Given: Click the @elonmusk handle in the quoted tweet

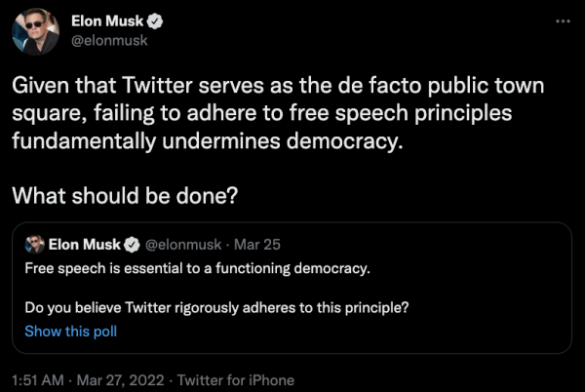Looking at the screenshot, I should 183,245.
